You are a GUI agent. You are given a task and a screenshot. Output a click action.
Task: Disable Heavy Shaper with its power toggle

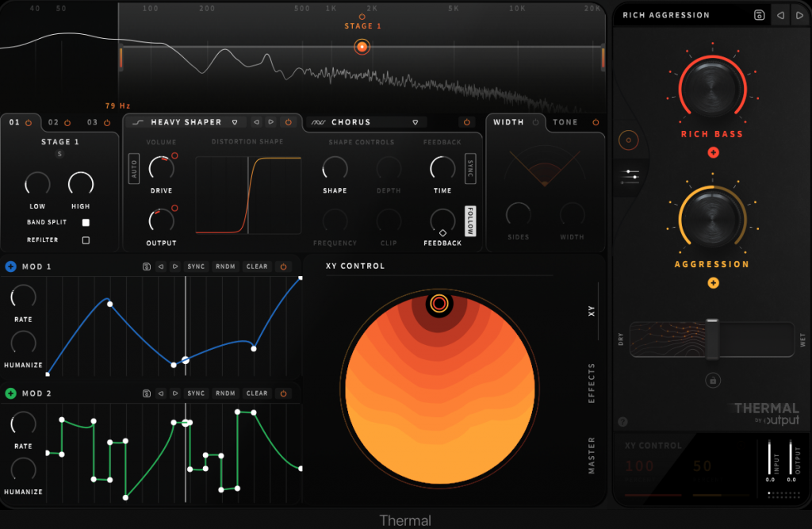coord(289,122)
